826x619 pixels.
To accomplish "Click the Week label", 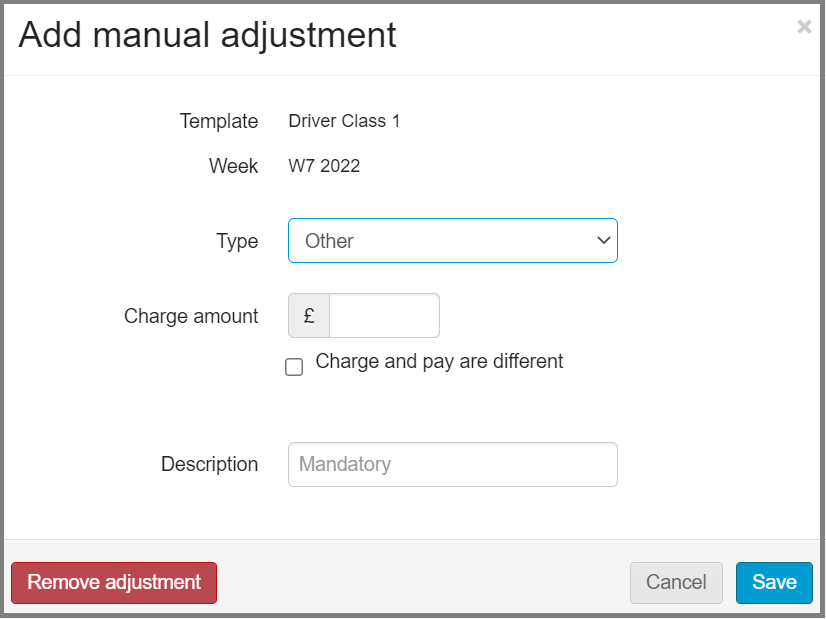I will tap(233, 165).
